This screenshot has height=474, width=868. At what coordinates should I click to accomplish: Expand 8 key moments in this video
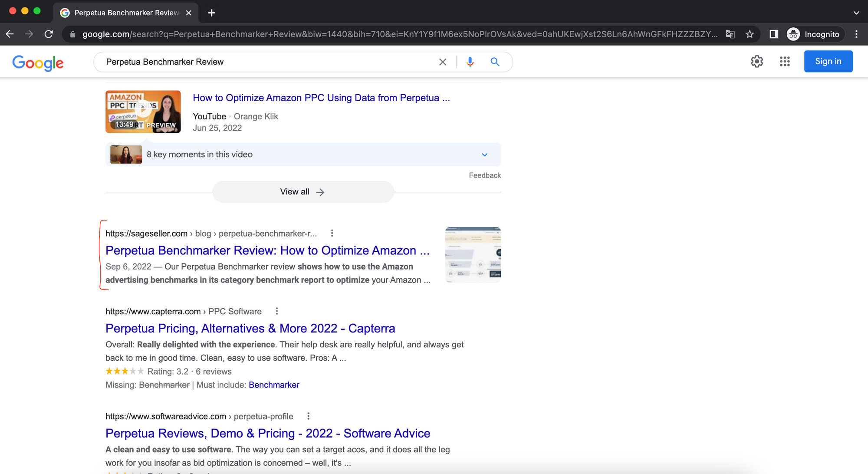click(484, 155)
